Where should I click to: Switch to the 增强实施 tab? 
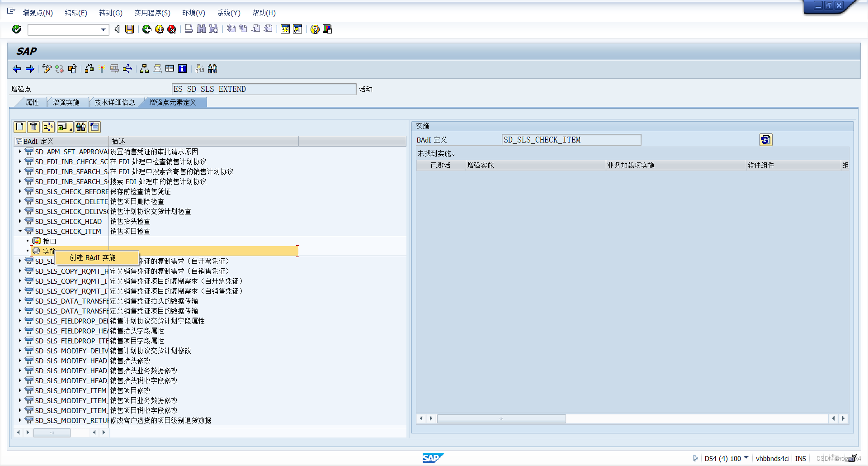66,102
